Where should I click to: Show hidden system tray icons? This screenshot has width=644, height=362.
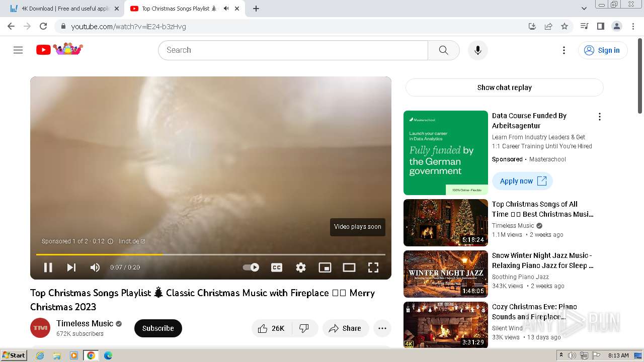tap(561, 355)
